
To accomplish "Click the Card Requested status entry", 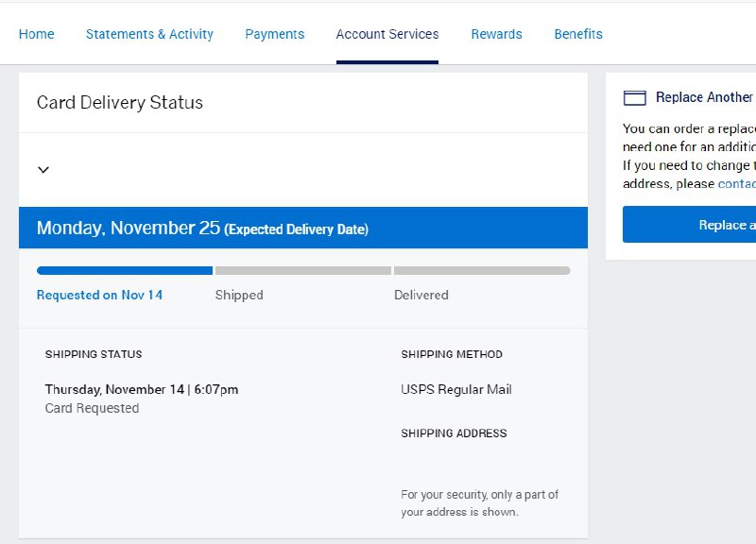I will click(x=92, y=408).
